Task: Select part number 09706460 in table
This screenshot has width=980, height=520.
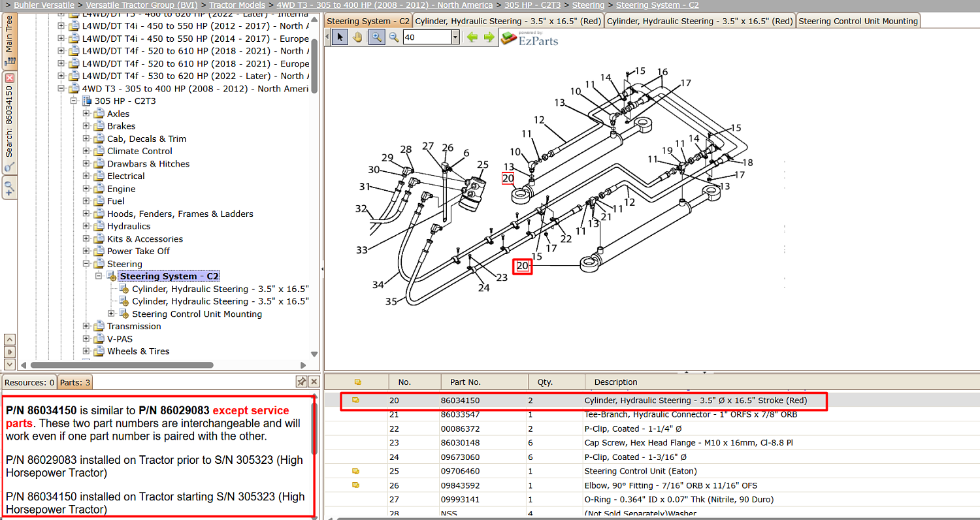Action: coord(460,471)
